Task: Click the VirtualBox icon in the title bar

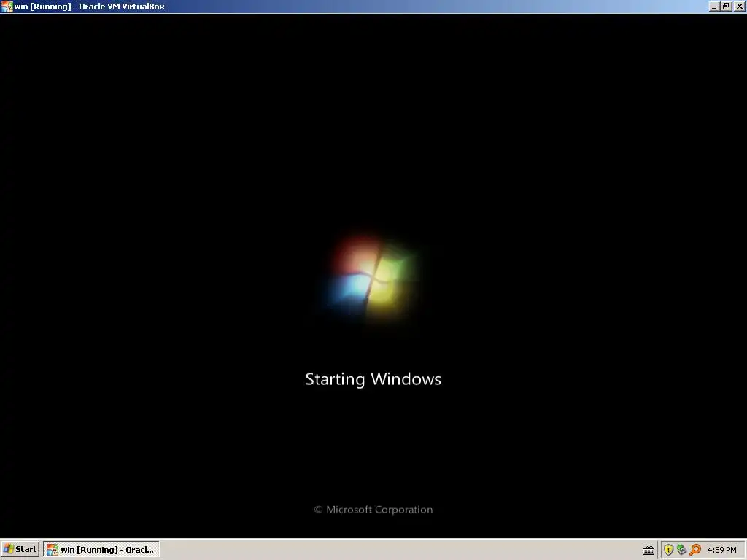Action: pyautogui.click(x=7, y=7)
